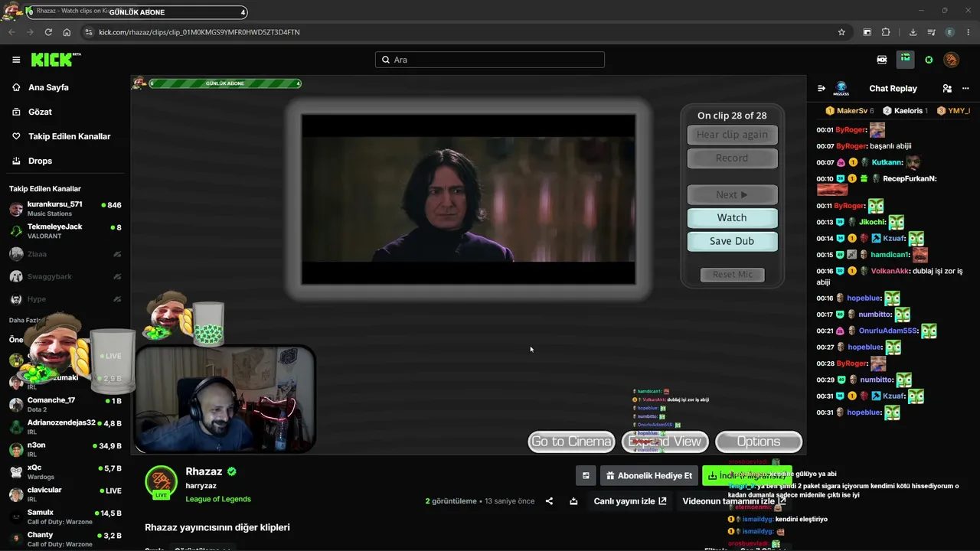Click the movie clip preview in game
This screenshot has width=980, height=551.
(468, 199)
